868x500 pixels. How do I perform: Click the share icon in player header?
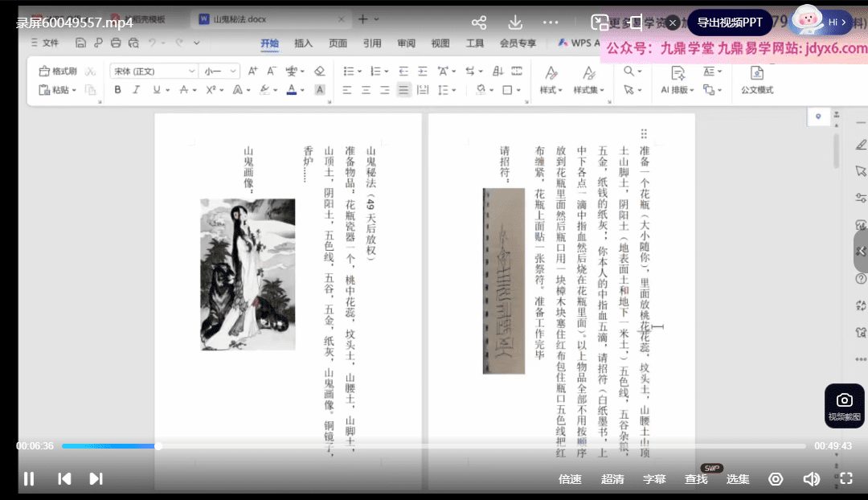(479, 23)
